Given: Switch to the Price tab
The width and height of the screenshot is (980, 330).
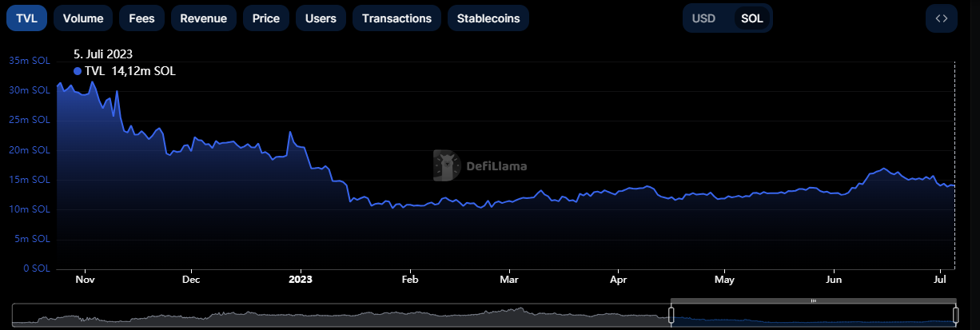Looking at the screenshot, I should pyautogui.click(x=265, y=18).
